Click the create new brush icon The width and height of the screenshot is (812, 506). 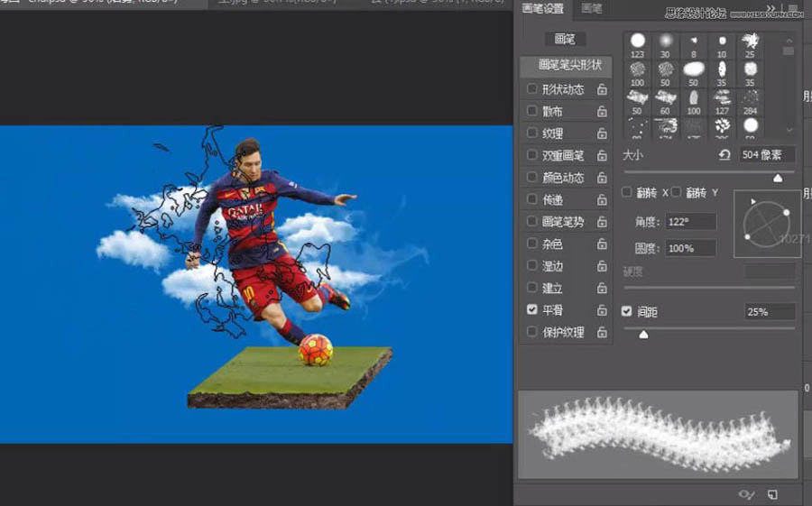tap(772, 494)
